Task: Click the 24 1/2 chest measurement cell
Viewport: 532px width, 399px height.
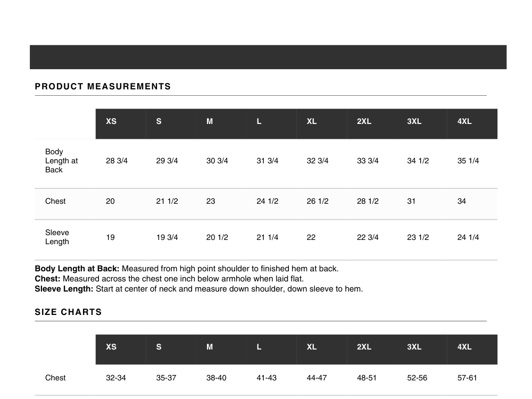Action: (268, 201)
